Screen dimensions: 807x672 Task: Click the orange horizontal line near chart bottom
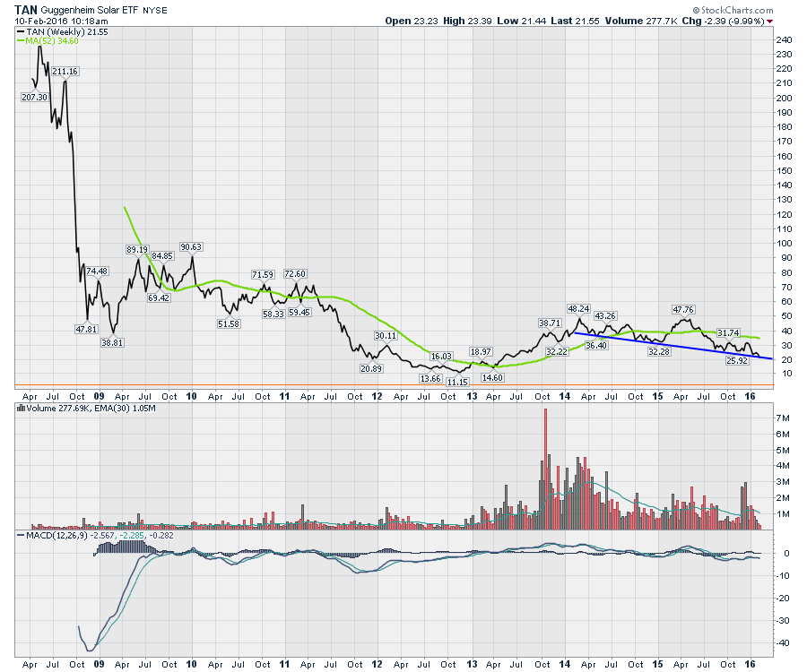tap(394, 385)
